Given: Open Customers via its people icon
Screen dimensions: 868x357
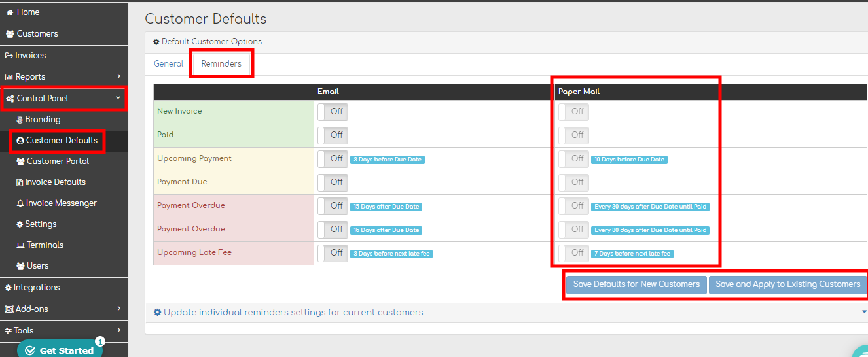Looking at the screenshot, I should [x=10, y=34].
